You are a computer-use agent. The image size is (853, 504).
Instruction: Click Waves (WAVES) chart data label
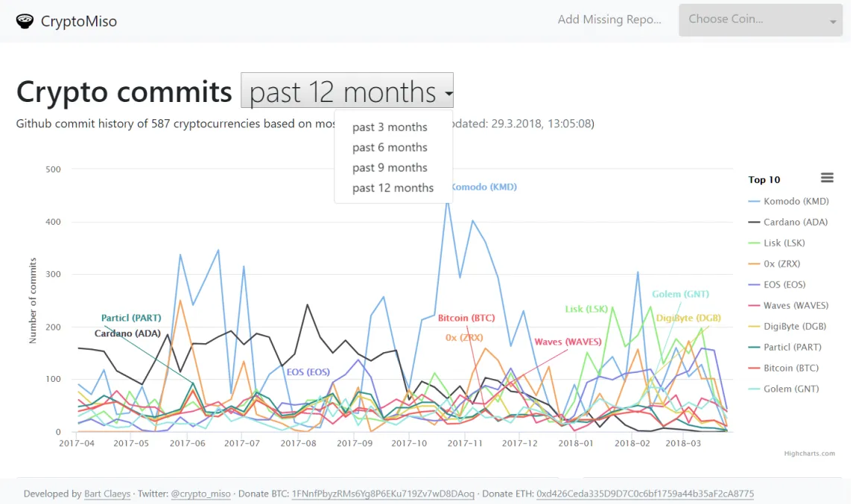click(x=568, y=342)
